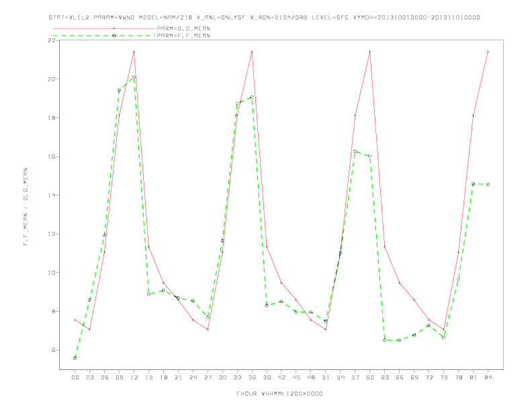Click the x-axis tick label 06

[x=105, y=377]
